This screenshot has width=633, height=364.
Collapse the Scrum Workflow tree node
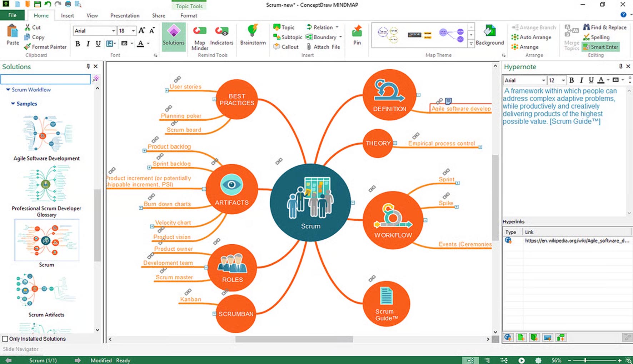click(x=8, y=90)
